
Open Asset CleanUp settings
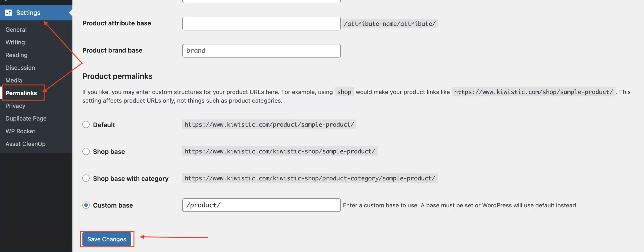point(25,144)
